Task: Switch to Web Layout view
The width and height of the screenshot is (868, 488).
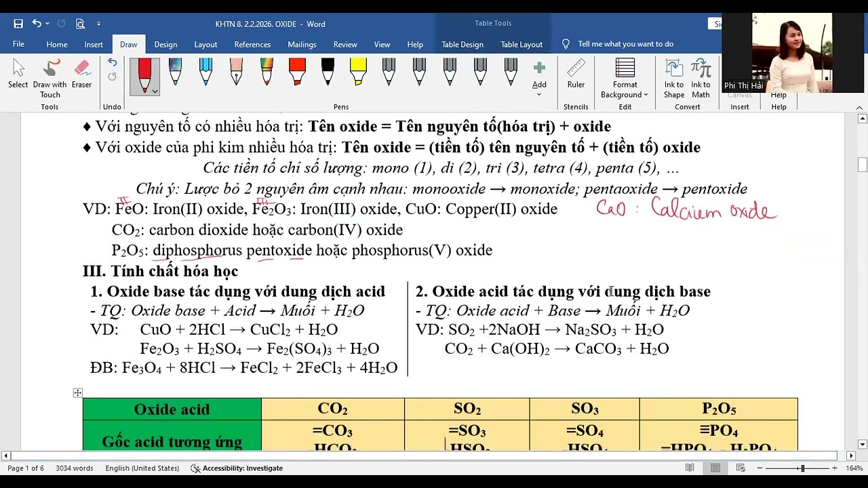Action: click(x=741, y=468)
